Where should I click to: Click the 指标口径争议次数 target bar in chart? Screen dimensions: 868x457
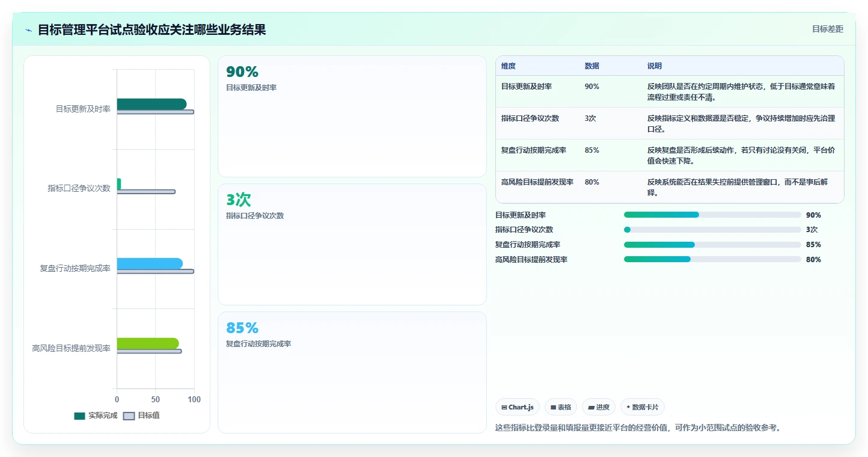[x=146, y=192]
